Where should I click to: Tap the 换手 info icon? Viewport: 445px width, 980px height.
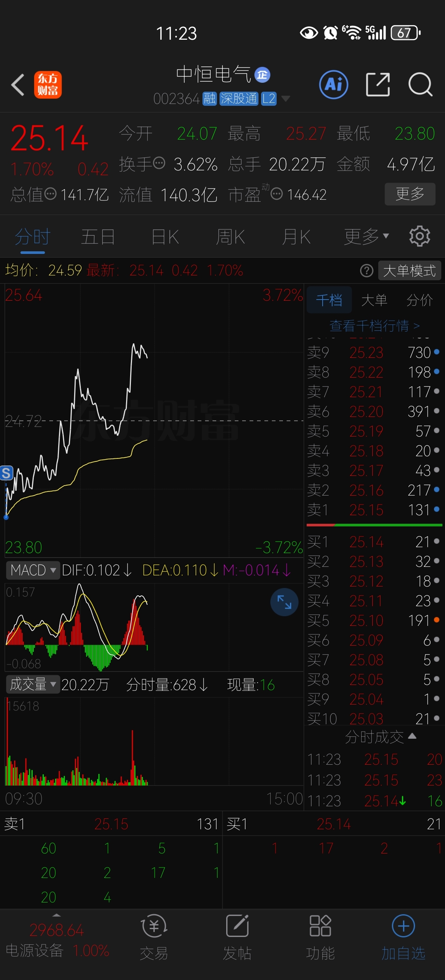159,163
